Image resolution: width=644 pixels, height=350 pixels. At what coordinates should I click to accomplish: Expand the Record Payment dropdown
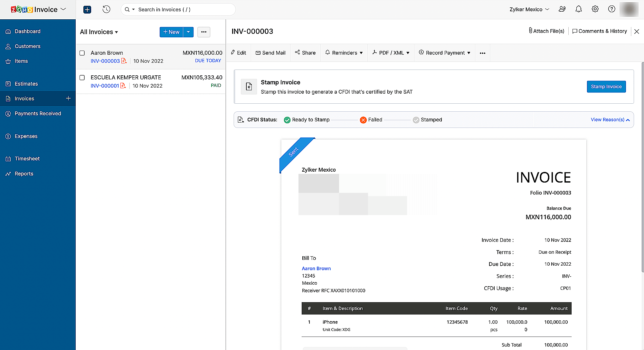click(x=444, y=53)
